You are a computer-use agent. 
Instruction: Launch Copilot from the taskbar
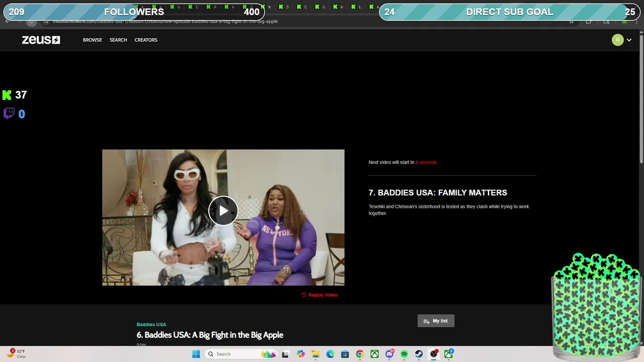point(300,354)
